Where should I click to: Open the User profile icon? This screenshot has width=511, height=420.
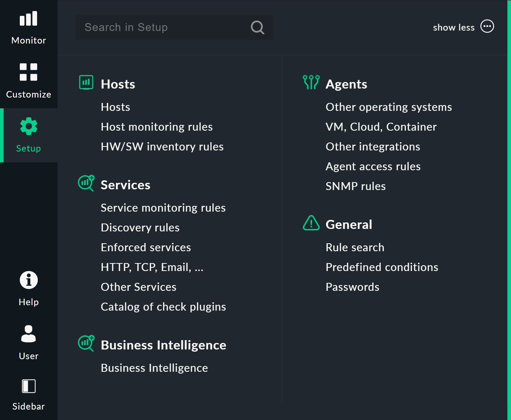(28, 334)
